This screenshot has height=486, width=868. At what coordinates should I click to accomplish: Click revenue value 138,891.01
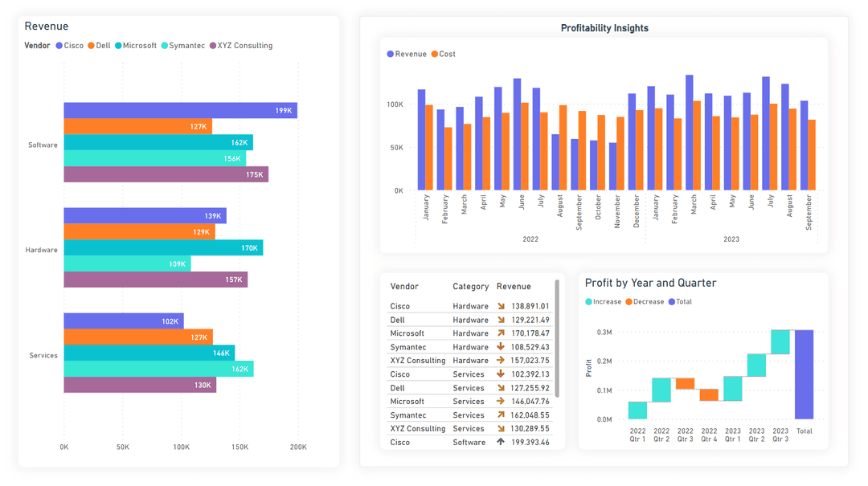click(530, 306)
